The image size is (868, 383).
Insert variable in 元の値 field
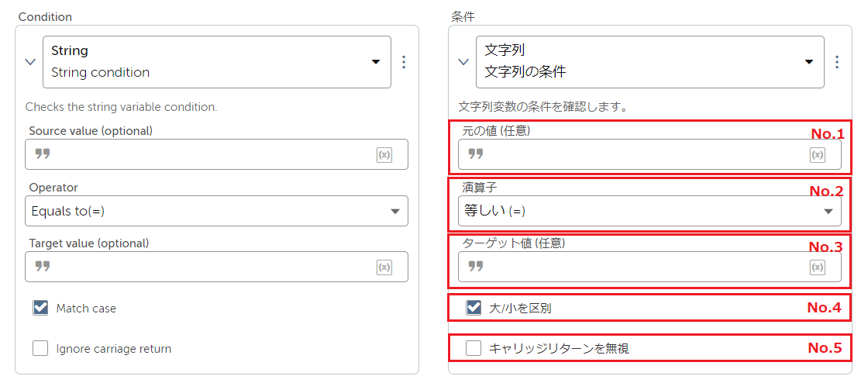point(818,155)
